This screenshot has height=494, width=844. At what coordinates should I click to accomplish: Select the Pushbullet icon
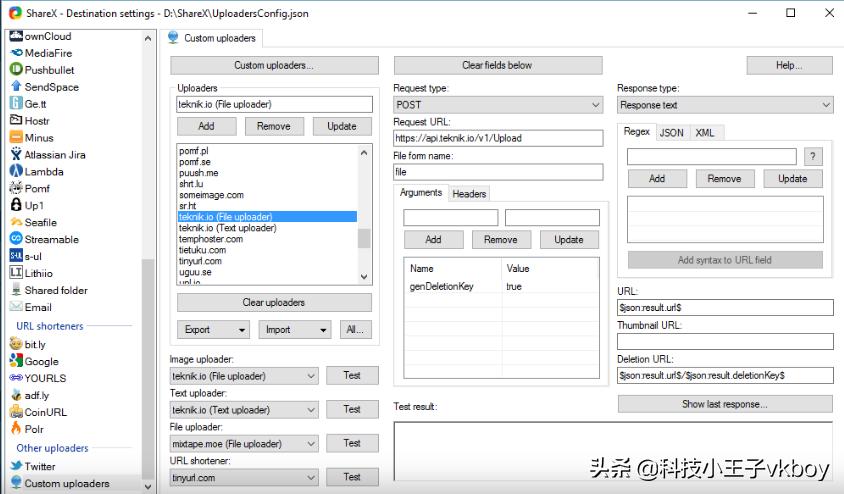point(16,69)
